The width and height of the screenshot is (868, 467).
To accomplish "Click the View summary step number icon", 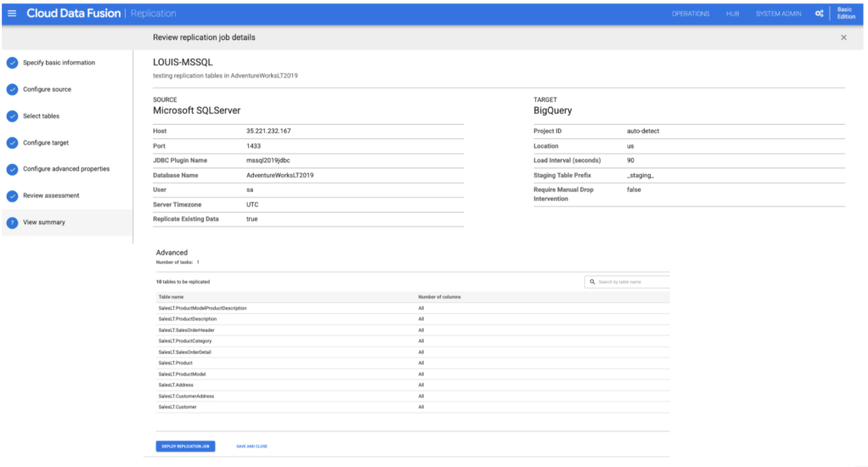I will (x=12, y=222).
